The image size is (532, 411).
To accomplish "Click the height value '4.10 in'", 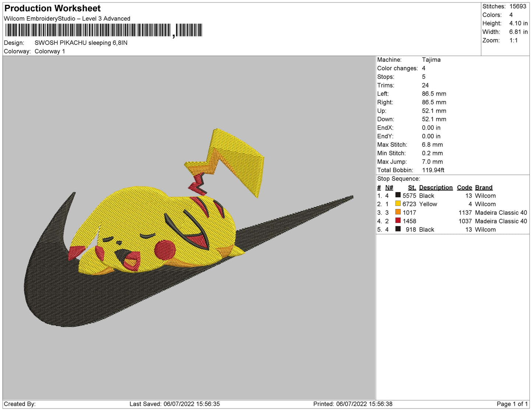I will 518,23.
